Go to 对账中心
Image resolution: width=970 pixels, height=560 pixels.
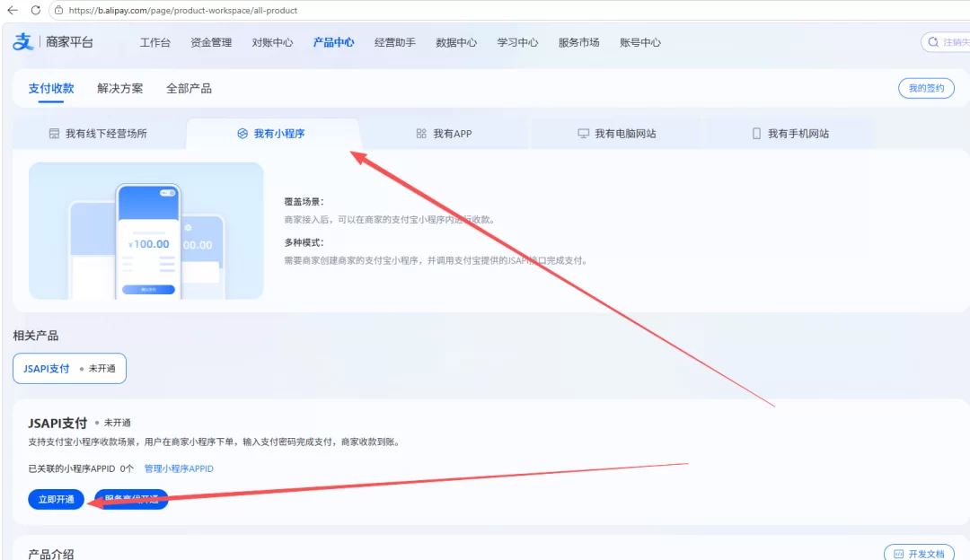pos(272,43)
